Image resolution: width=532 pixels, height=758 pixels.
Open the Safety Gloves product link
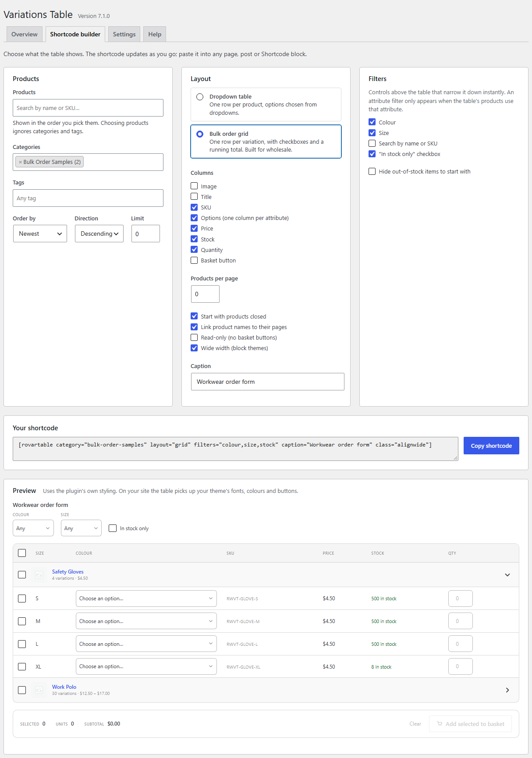point(67,572)
